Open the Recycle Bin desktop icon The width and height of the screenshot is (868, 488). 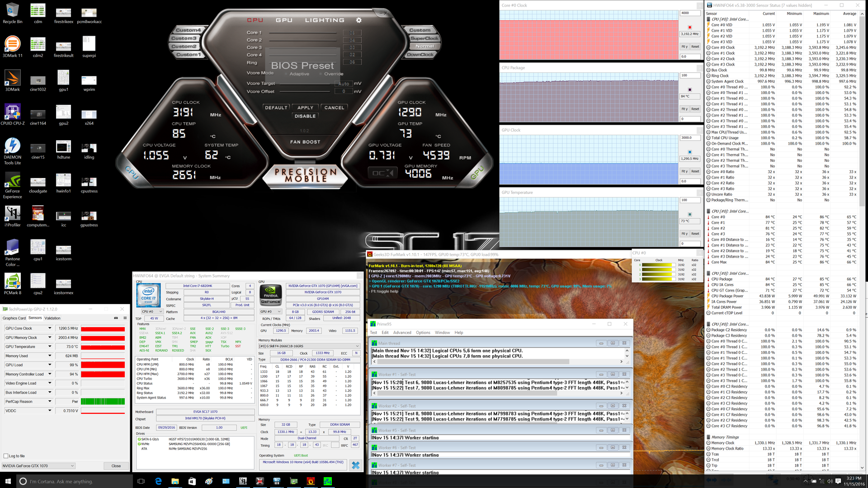tap(13, 13)
